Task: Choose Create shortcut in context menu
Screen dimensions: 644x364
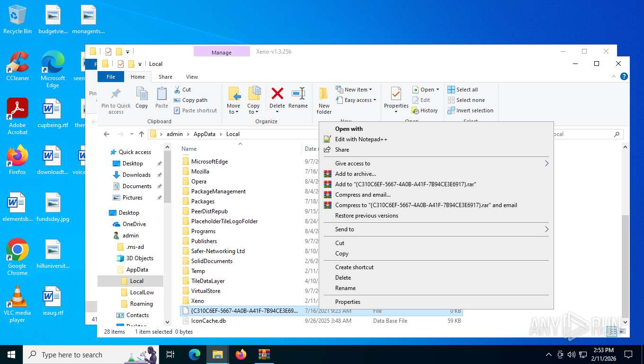Action: pos(354,267)
